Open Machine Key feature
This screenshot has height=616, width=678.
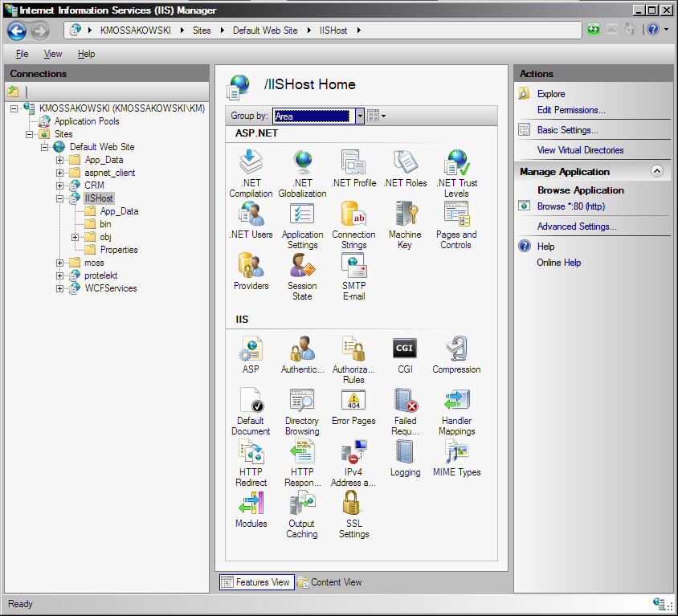pos(405,225)
